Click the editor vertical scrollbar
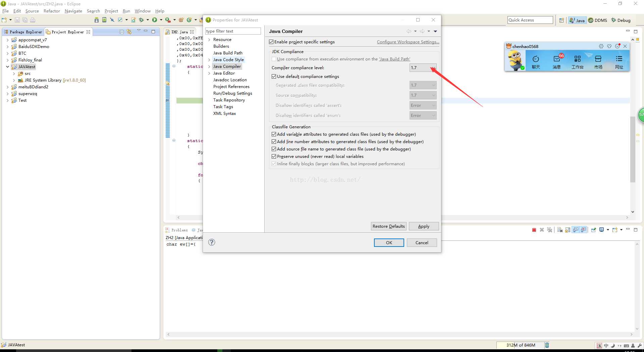This screenshot has width=644, height=352. pos(633,149)
